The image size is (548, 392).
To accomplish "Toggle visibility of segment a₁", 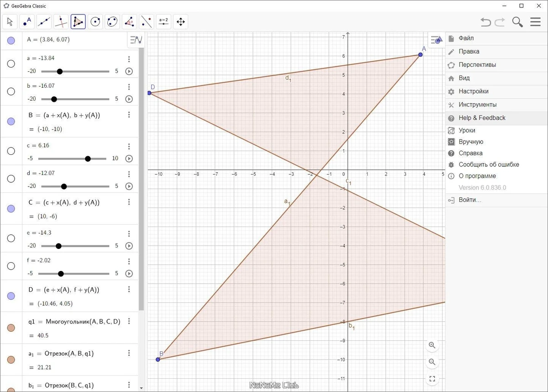I will point(11,360).
